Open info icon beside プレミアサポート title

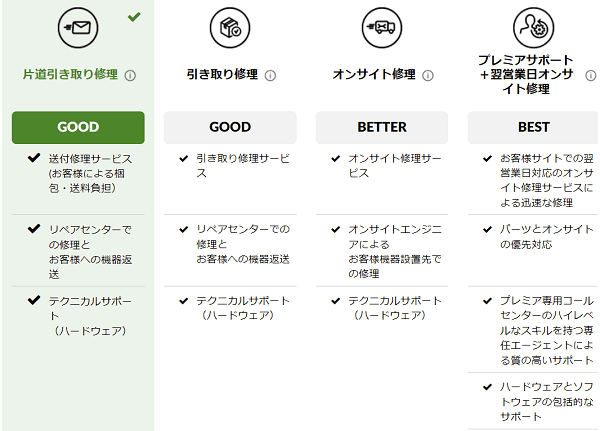(x=591, y=75)
